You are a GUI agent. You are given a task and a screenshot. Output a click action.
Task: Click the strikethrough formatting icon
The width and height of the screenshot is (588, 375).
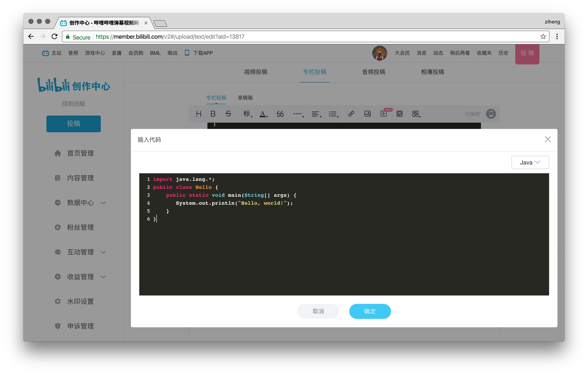coord(229,114)
